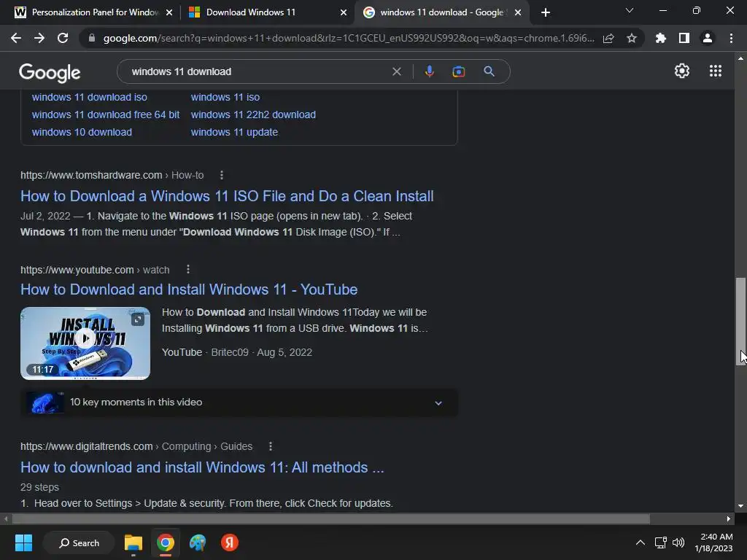Open File Explorer from the taskbar

point(133,542)
